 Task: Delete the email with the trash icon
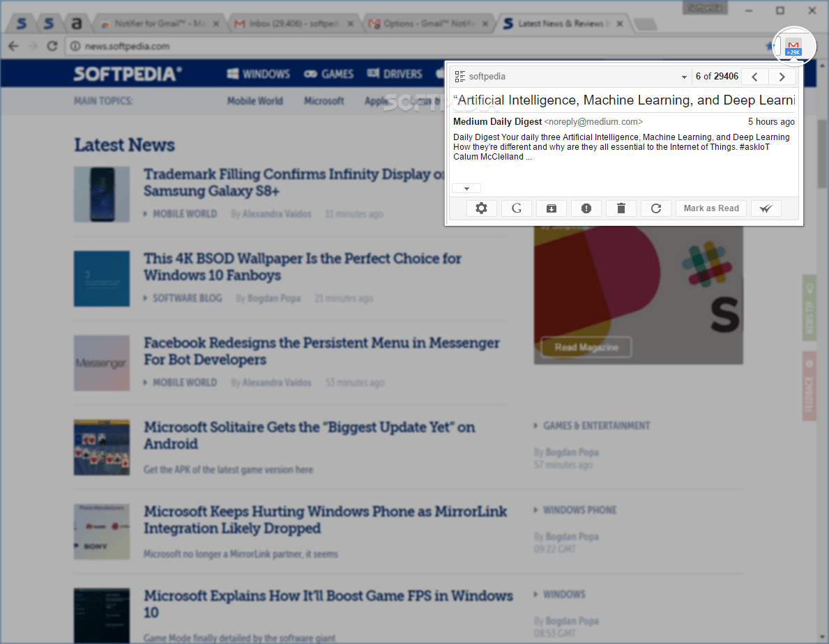point(621,208)
